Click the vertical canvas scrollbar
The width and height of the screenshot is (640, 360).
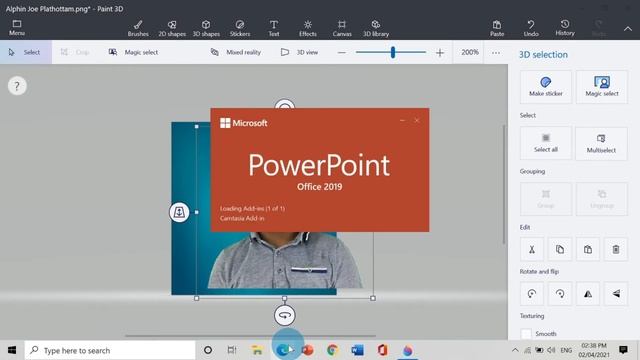(x=504, y=184)
